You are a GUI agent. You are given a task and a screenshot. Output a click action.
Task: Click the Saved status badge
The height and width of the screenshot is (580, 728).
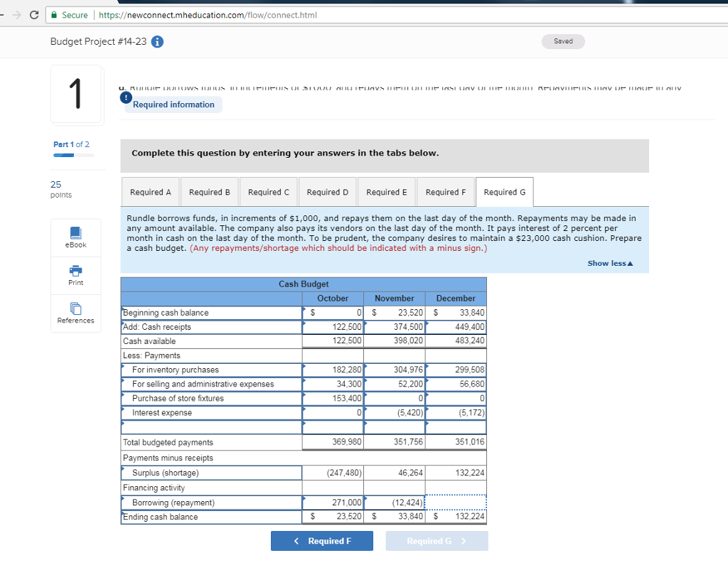563,41
